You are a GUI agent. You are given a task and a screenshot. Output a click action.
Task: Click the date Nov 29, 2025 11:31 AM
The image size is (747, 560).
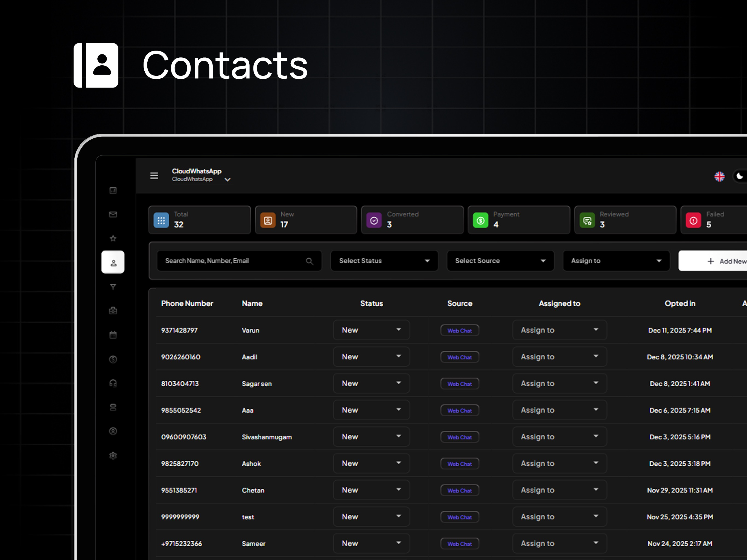680,491
